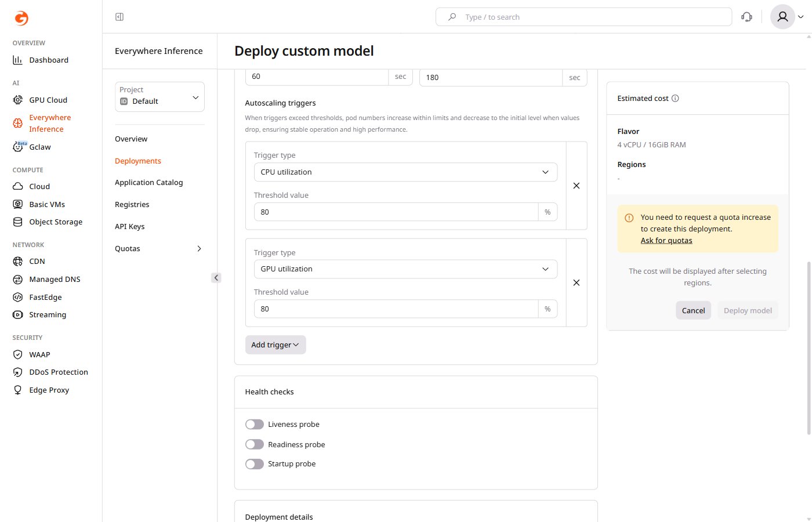Screen dimensions: 812x522
Task: Click the Health checks heading
Action: coord(269,391)
